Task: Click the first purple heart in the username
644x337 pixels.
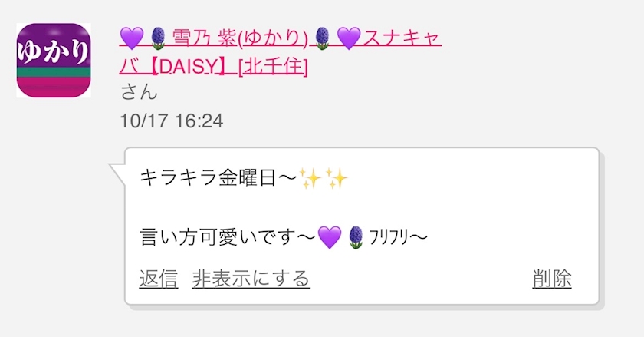Action: click(x=132, y=38)
